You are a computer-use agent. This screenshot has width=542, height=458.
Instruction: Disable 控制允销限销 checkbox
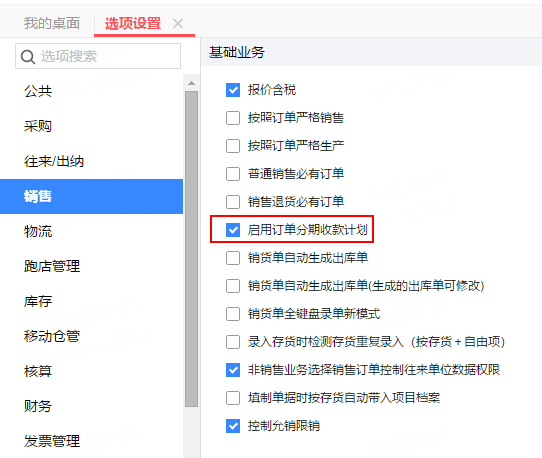pos(233,426)
